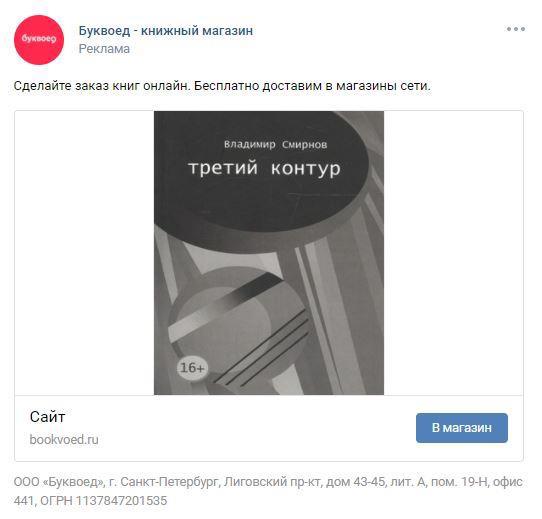This screenshot has width=542, height=519.
Task: Click the author name Владимир Смирнов on the cover
Action: 275,145
